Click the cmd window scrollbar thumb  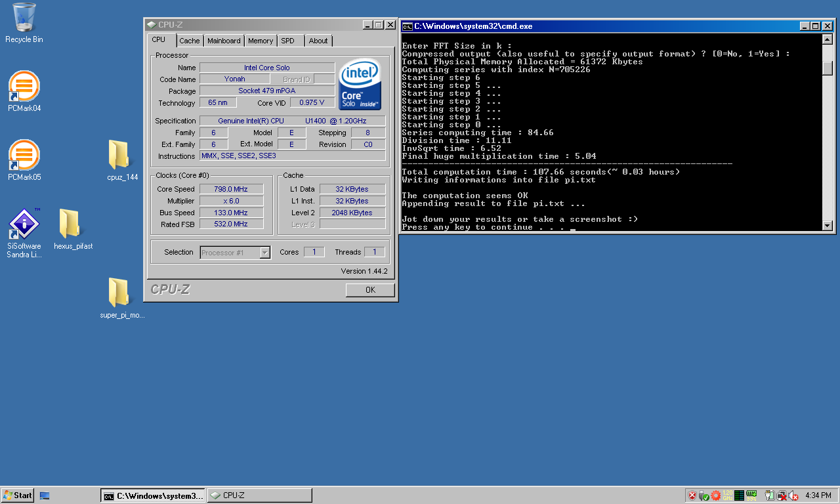coord(828,68)
